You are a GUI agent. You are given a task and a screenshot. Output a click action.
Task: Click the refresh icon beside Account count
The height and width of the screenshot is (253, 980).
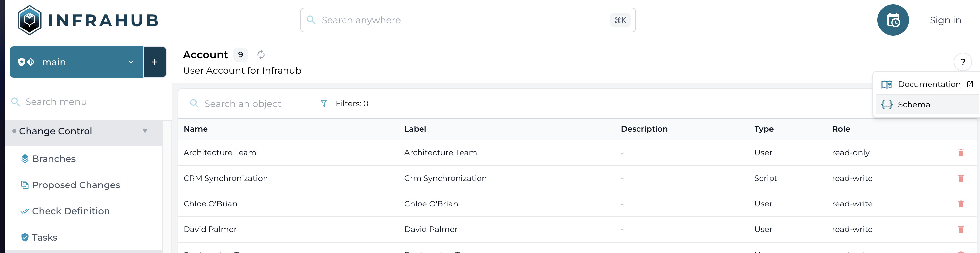tap(261, 55)
